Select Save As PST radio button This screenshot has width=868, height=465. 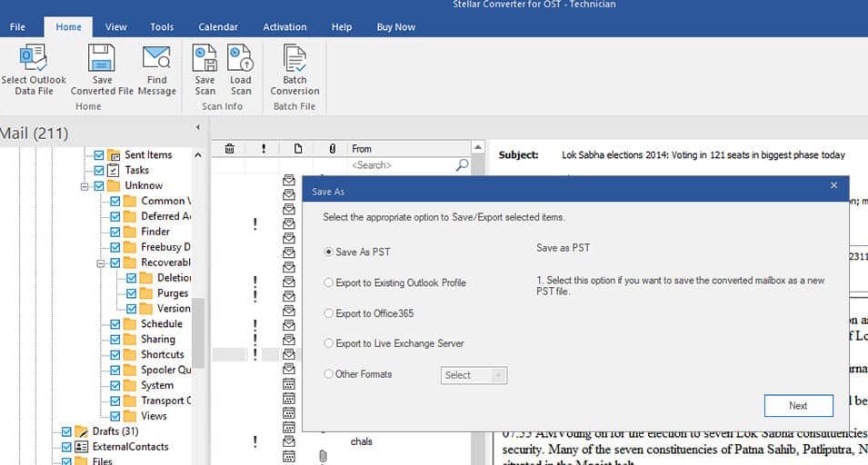[x=328, y=252]
